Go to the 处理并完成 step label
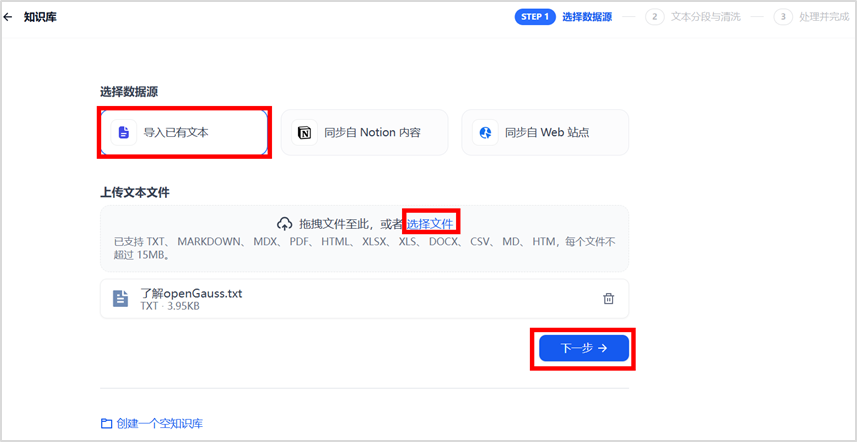857x442 pixels. click(823, 17)
